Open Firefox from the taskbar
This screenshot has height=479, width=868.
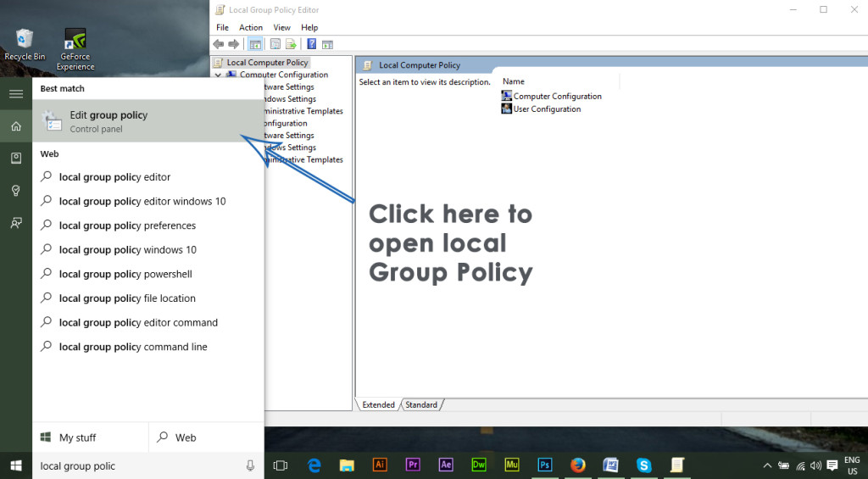click(578, 465)
